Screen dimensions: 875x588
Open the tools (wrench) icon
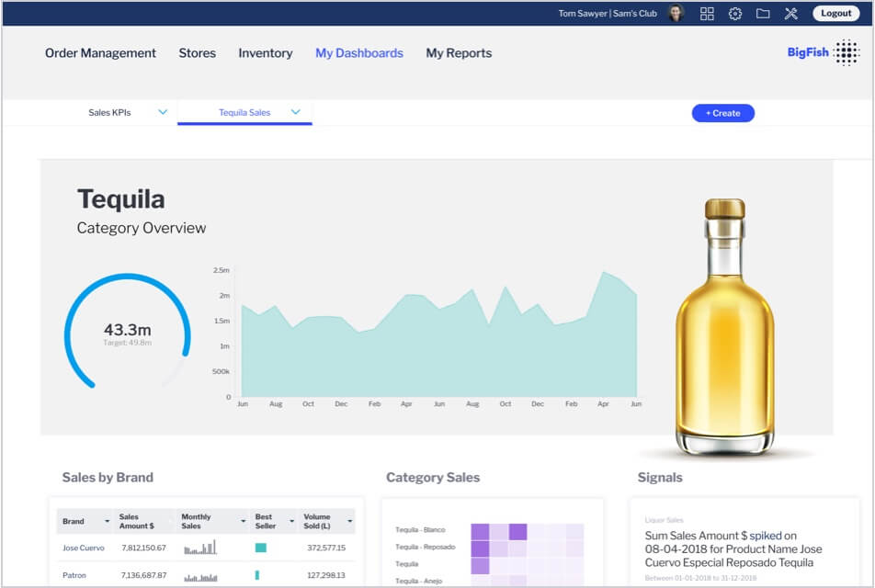(791, 13)
